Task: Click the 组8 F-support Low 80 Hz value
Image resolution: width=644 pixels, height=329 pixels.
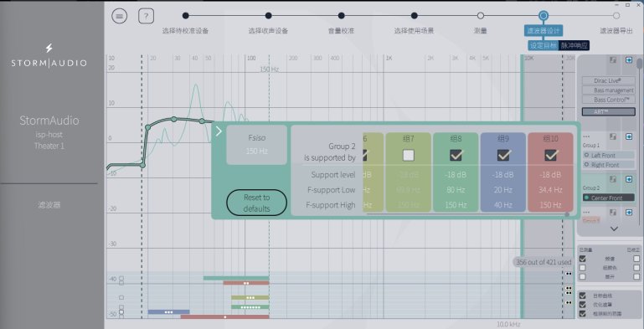Action: [456, 190]
